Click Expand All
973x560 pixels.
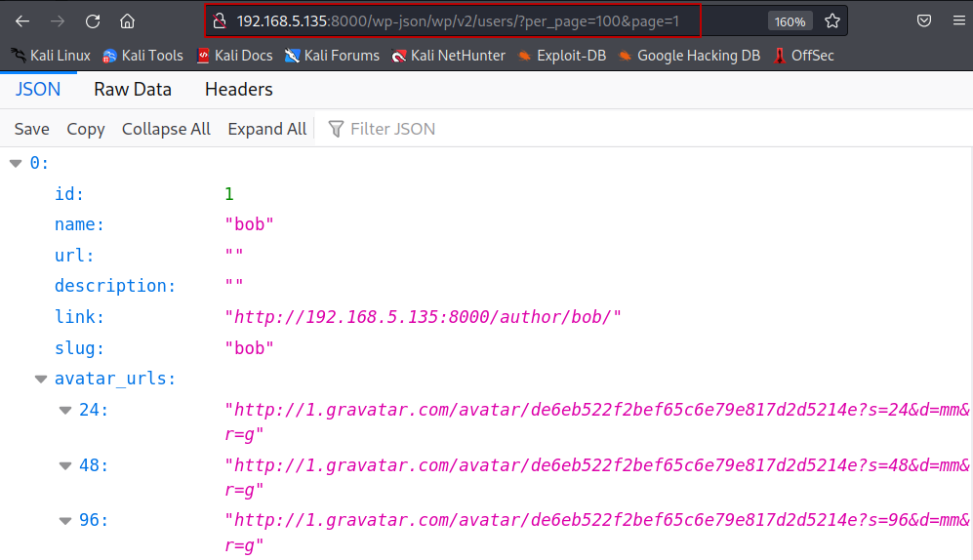266,129
